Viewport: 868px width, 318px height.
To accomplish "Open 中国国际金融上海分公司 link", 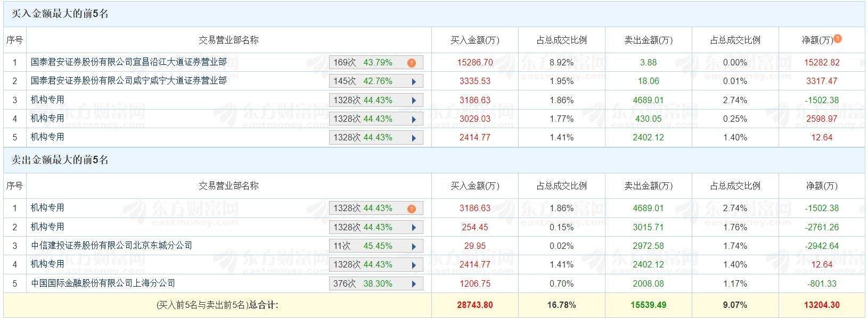I will coord(103,283).
